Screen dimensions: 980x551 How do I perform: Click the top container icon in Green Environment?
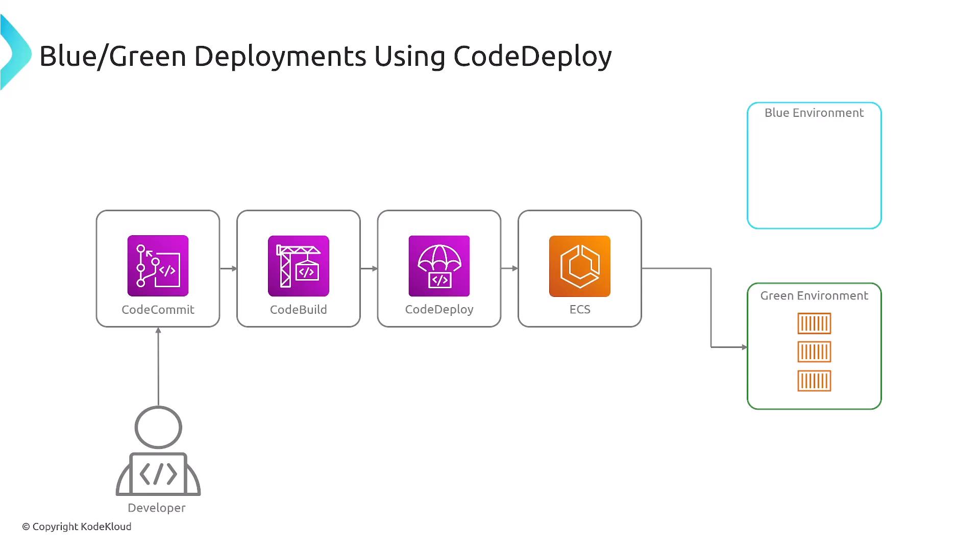pyautogui.click(x=814, y=323)
